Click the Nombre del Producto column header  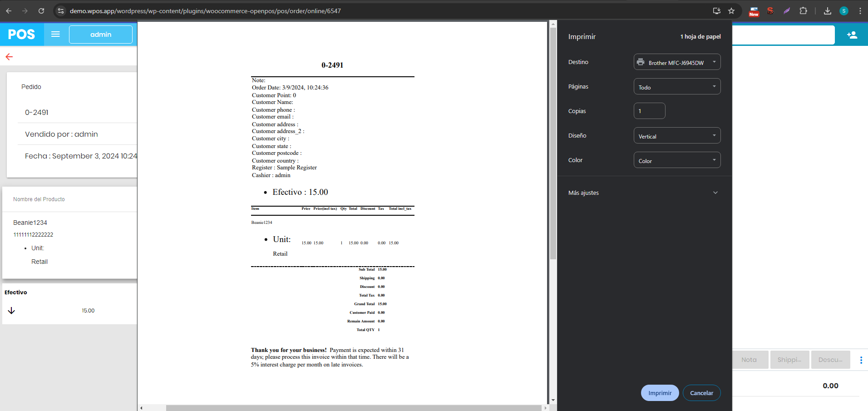(x=39, y=199)
